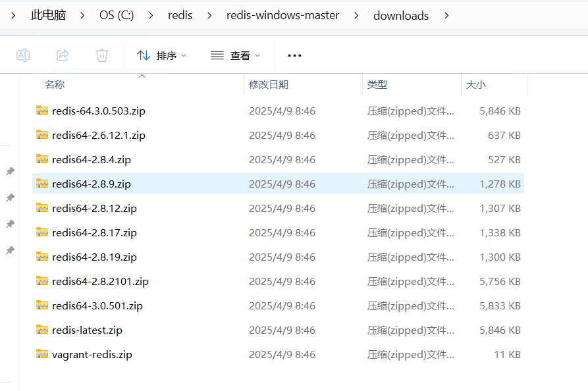Expand chevron after downloads breadcrumb

(x=446, y=15)
